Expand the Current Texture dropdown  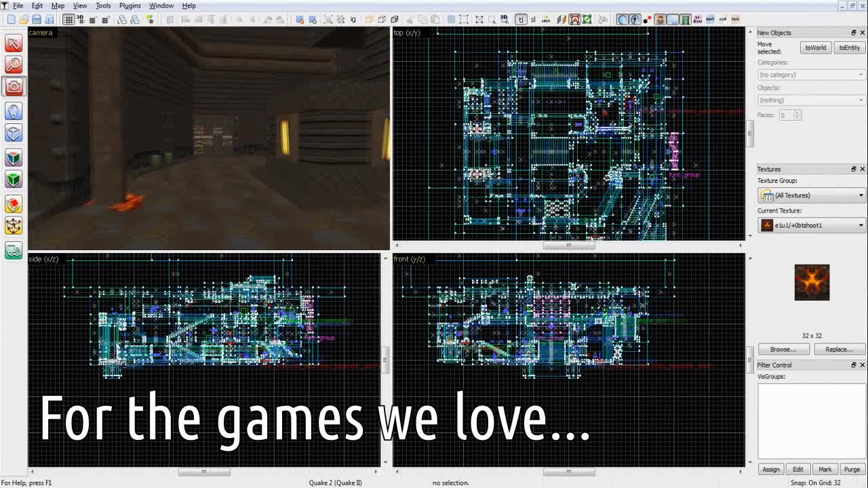[811, 225]
